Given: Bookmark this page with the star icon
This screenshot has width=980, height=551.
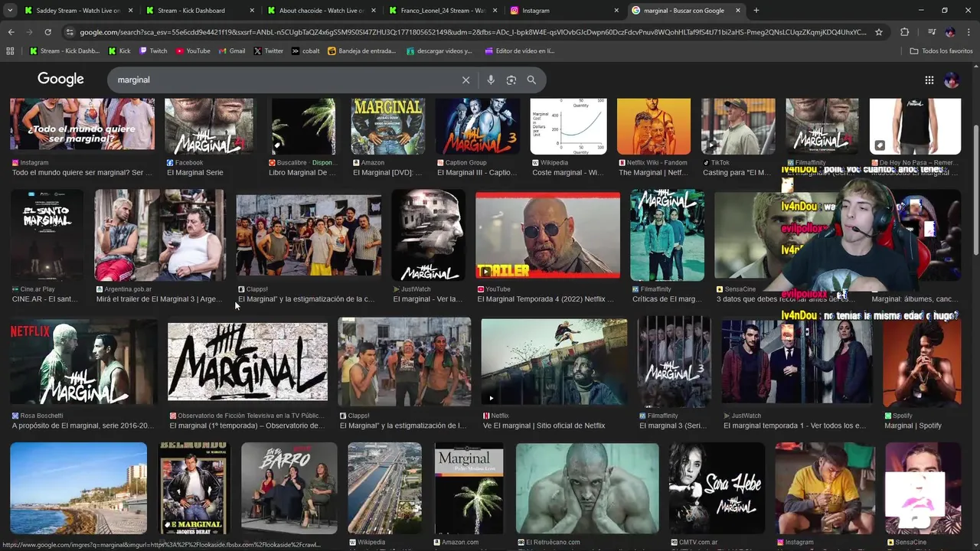Looking at the screenshot, I should coord(879,32).
